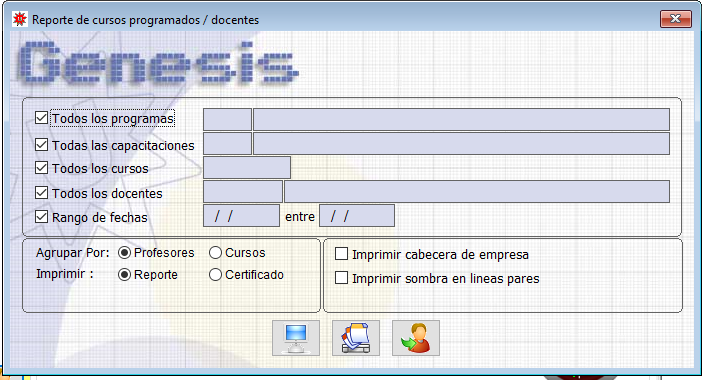Image resolution: width=702 pixels, height=380 pixels.
Task: Click the program description field
Action: (462, 120)
